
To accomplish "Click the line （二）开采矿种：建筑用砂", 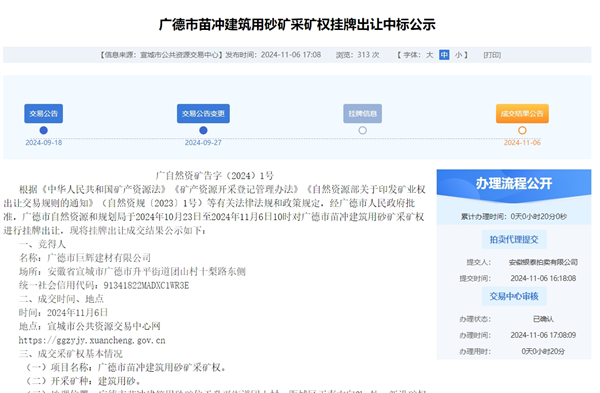I will coord(83,381).
